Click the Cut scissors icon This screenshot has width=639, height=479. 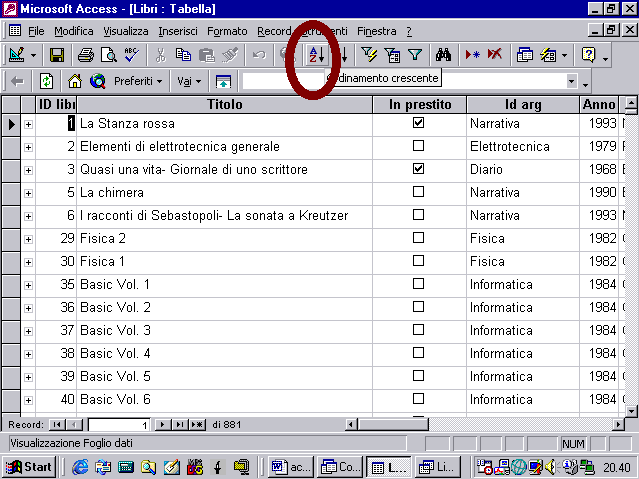(x=161, y=55)
